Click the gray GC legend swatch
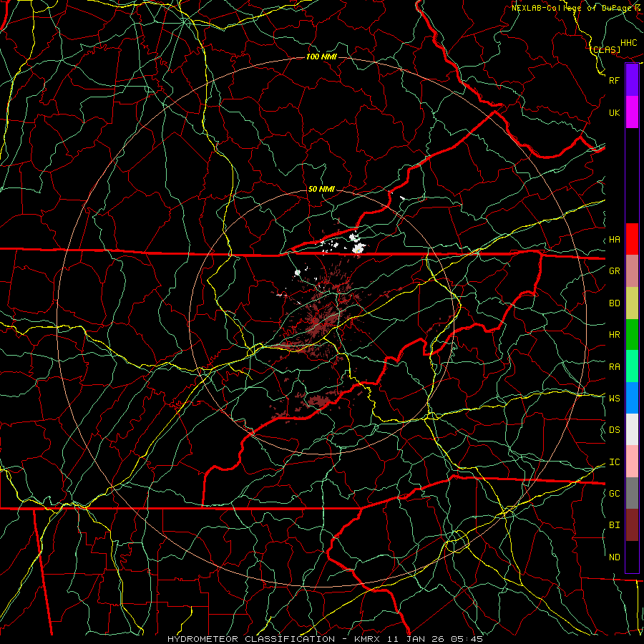 point(632,493)
